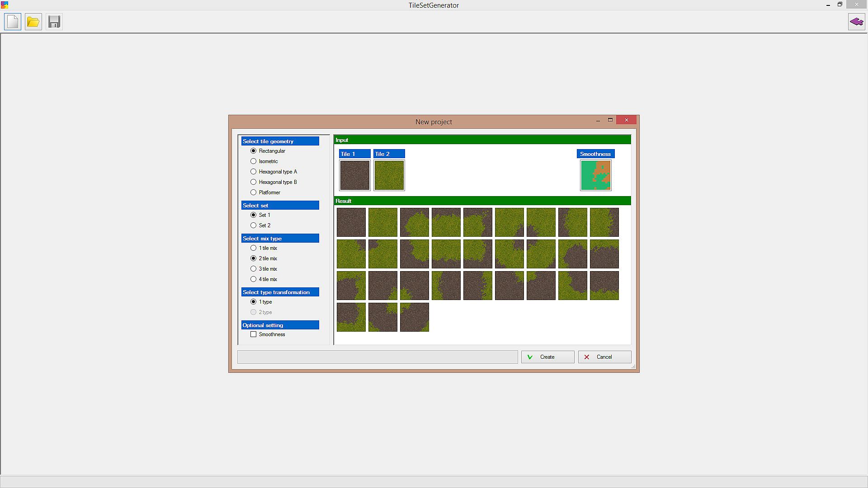Select Set 2 option
The image size is (868, 488).
tap(254, 225)
